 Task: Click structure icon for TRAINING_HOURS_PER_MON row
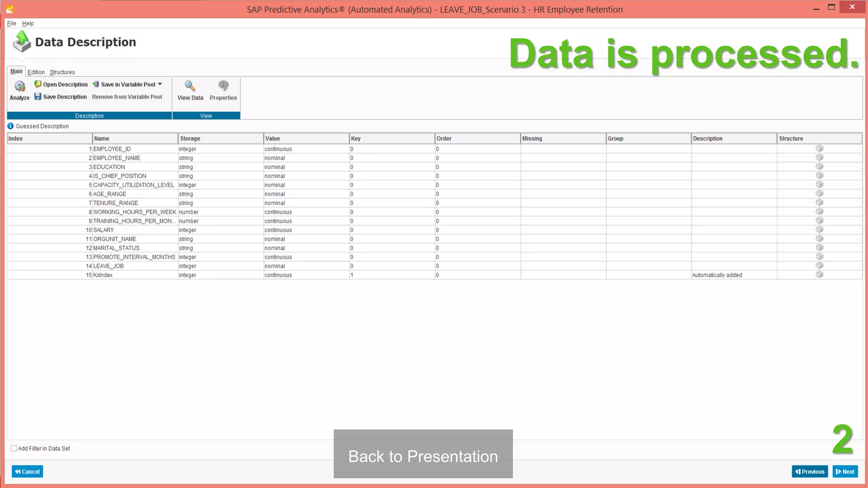click(819, 221)
